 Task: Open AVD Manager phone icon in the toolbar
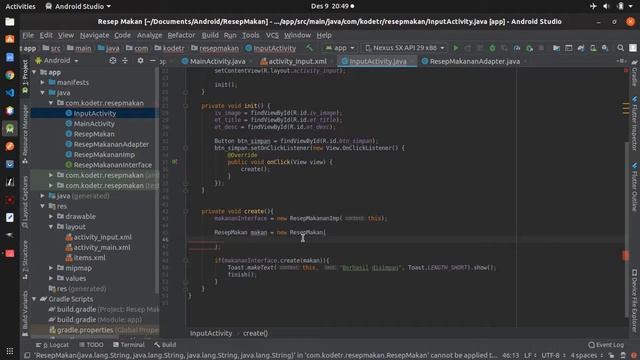pos(593,48)
